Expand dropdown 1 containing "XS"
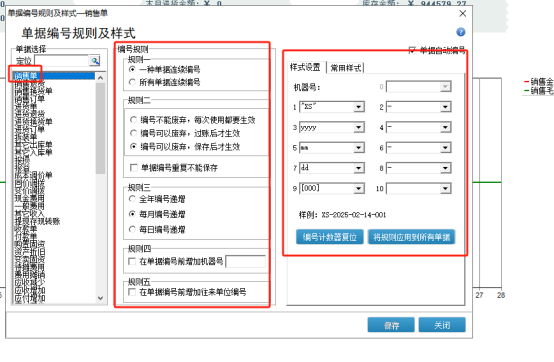 pyautogui.click(x=358, y=107)
